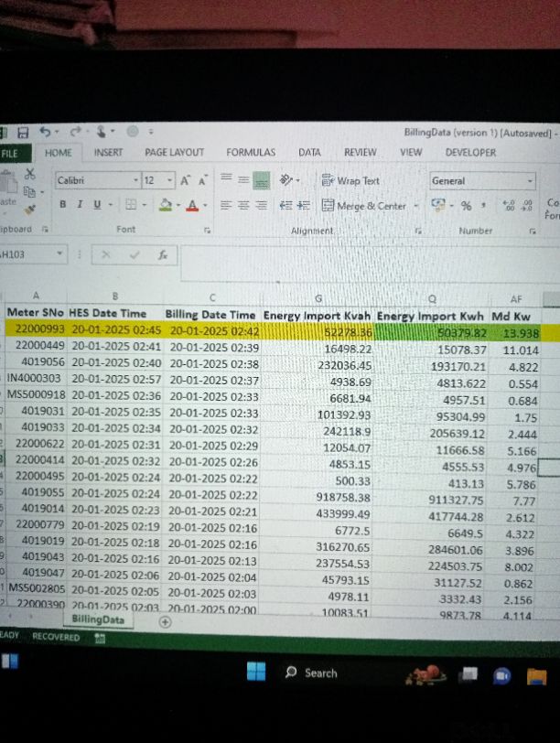Click the Percent Style icon
The image size is (560, 743).
tap(466, 206)
